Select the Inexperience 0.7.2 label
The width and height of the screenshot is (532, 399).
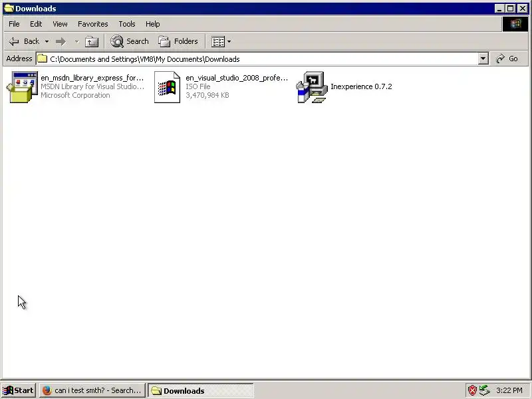(361, 86)
